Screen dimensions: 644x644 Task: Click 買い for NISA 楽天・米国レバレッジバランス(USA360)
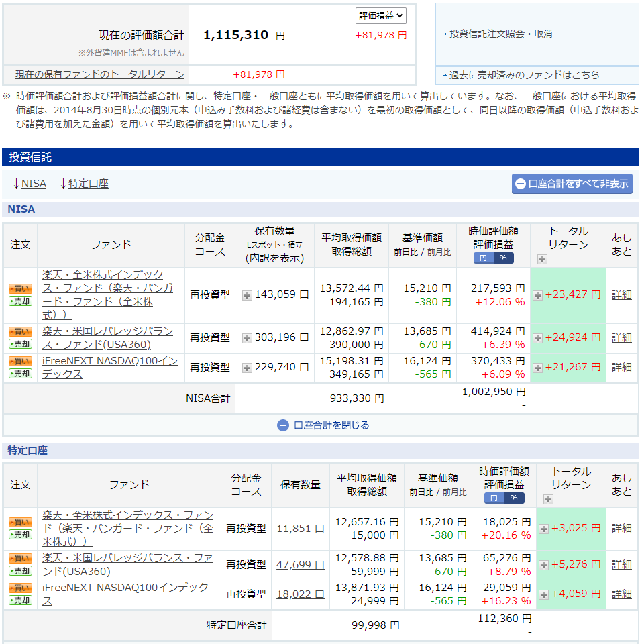[21, 332]
